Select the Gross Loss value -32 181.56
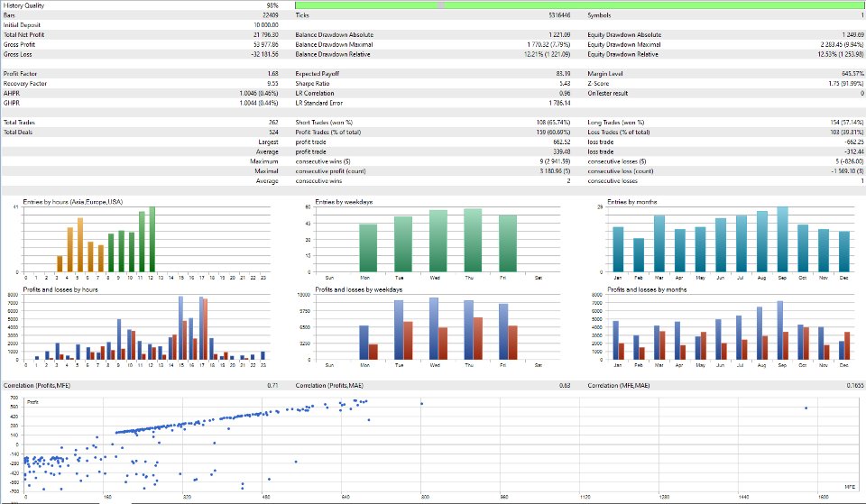The image size is (866, 504). 265,55
